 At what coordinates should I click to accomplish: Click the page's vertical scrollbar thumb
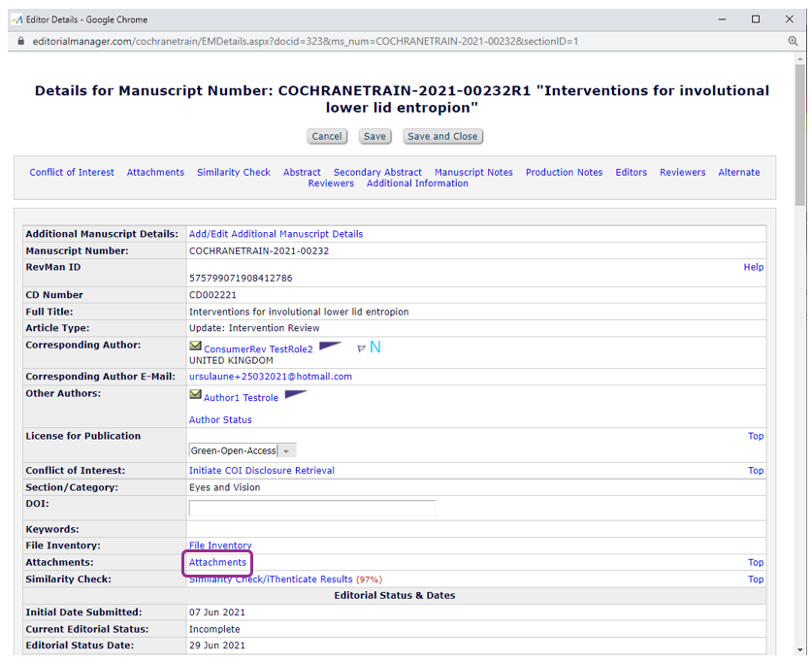click(799, 136)
